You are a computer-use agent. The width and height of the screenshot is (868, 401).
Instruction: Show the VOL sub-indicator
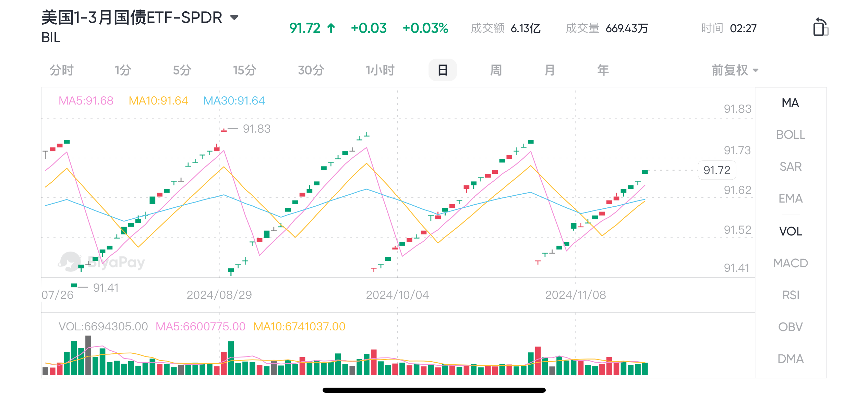click(x=791, y=231)
